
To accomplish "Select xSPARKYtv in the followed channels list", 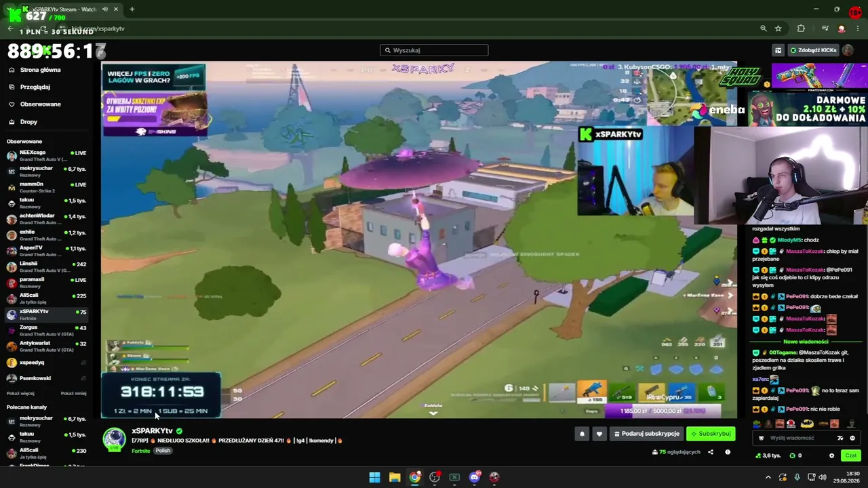I will point(46,314).
